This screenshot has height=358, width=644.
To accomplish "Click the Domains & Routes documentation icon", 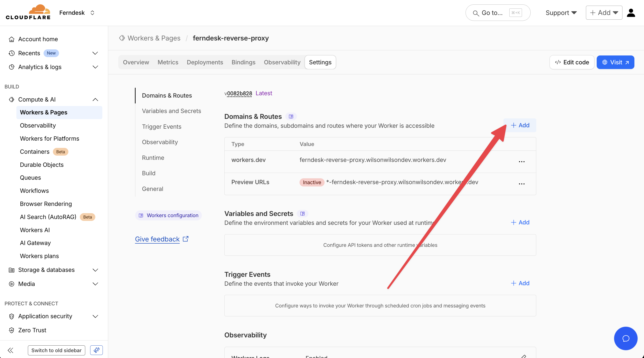I will pos(291,117).
